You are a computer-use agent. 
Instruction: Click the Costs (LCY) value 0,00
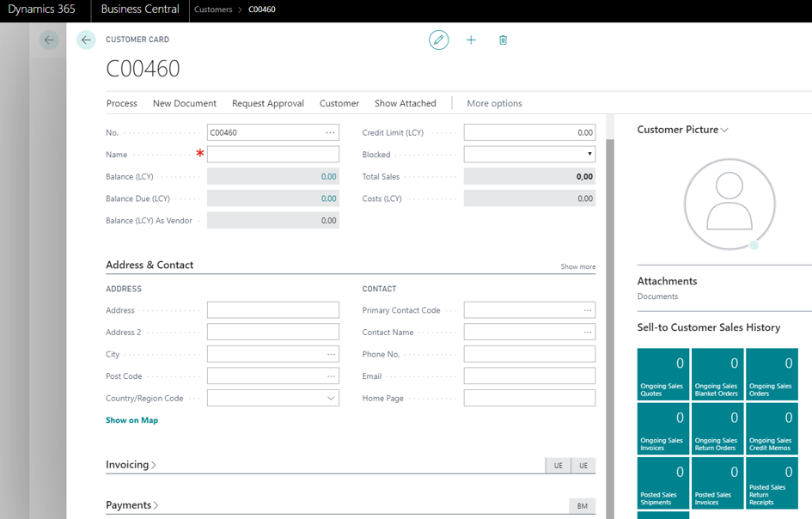[585, 198]
